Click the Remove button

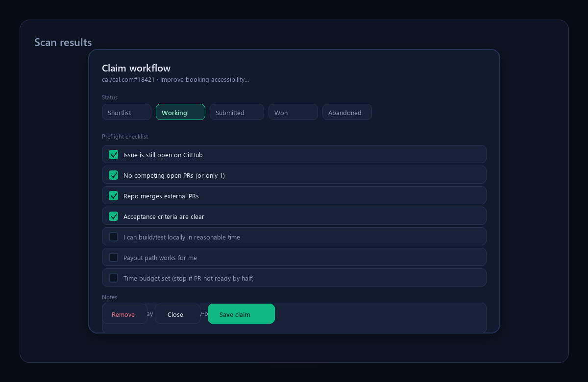[x=124, y=314]
